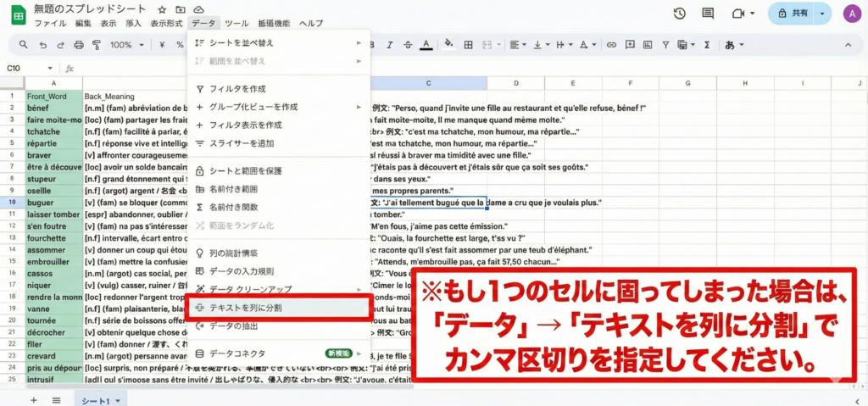Image resolution: width=868 pixels, height=406 pixels.
Task: Choose フィルタを作成 in the Data menu
Action: point(237,88)
